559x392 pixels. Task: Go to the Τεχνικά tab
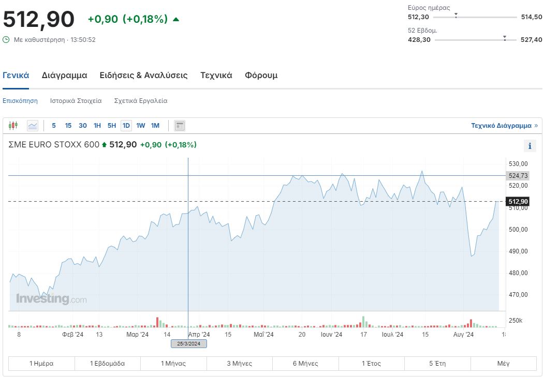point(216,75)
